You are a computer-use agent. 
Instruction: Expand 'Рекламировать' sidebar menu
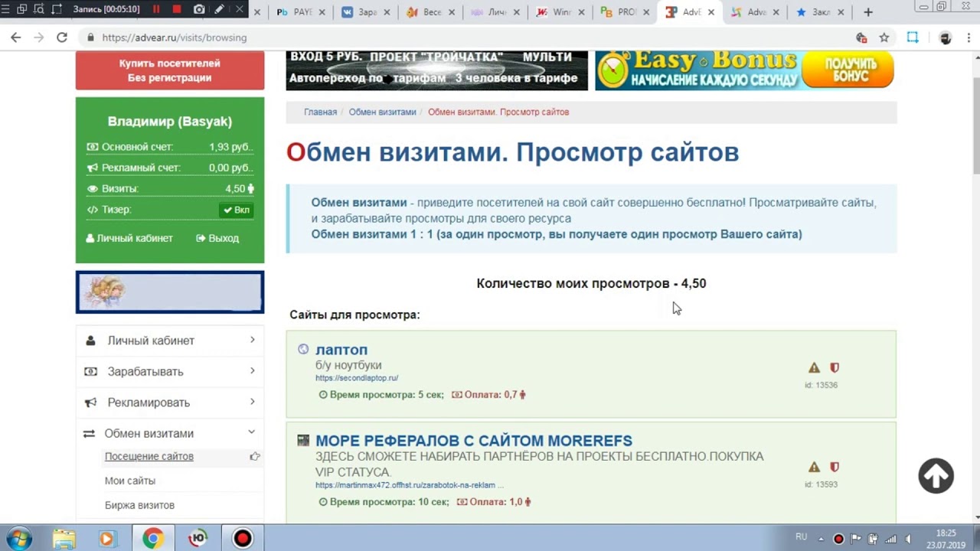pos(170,403)
